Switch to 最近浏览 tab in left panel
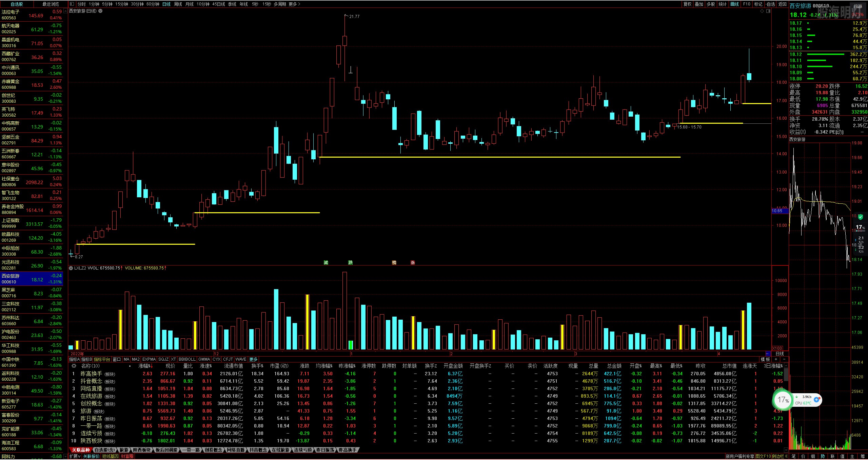The width and height of the screenshot is (868, 460). point(51,4)
